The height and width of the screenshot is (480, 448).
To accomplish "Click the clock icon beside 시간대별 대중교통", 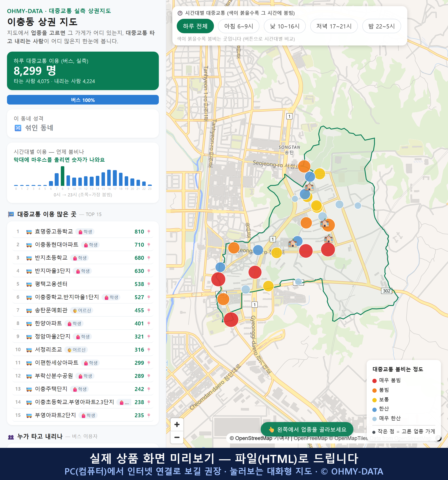I will pos(180,13).
